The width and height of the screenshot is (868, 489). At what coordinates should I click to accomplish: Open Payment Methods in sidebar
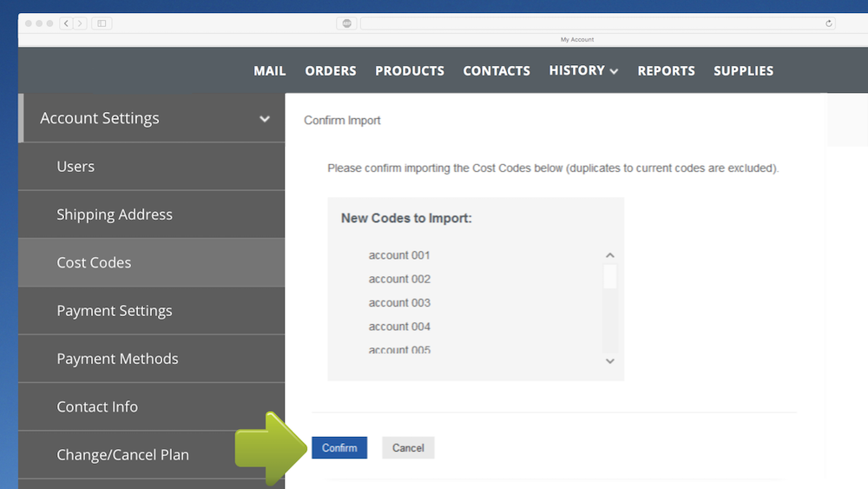152,359
